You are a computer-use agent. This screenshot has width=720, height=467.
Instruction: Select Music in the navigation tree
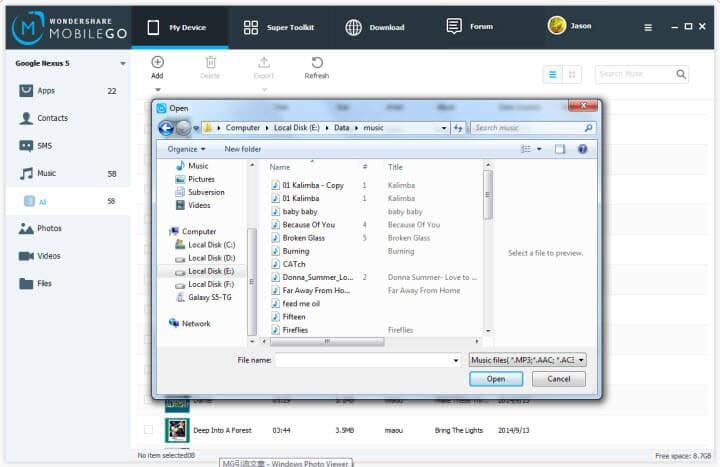(x=192, y=166)
